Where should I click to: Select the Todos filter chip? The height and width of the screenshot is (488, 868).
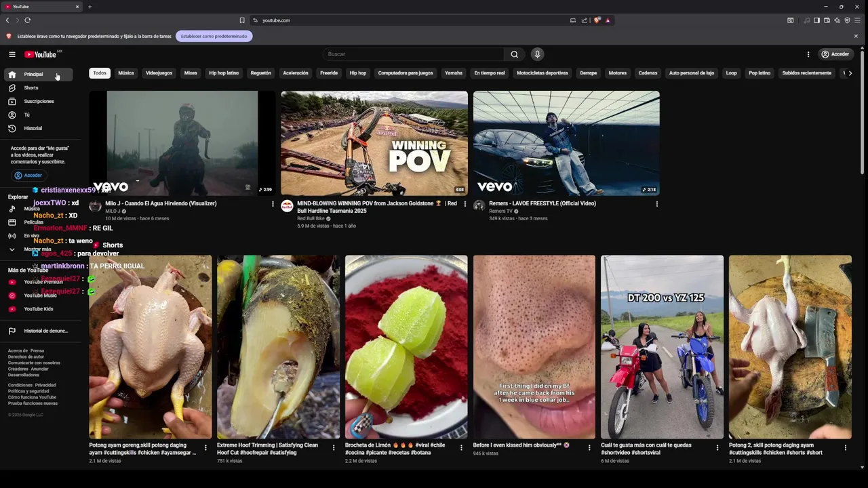(x=100, y=73)
